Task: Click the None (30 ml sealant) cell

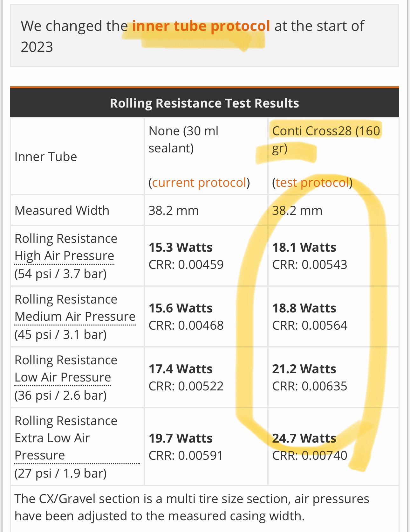Action: click(183, 139)
